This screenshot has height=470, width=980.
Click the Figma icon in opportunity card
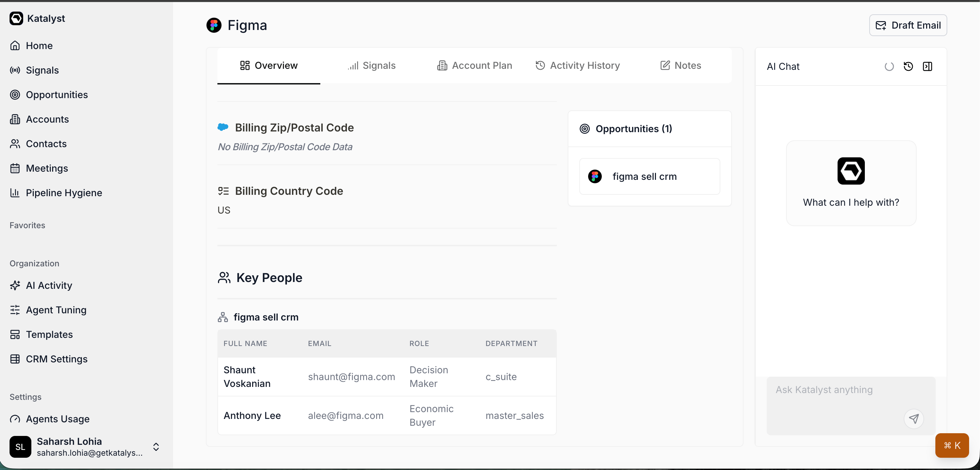595,176
